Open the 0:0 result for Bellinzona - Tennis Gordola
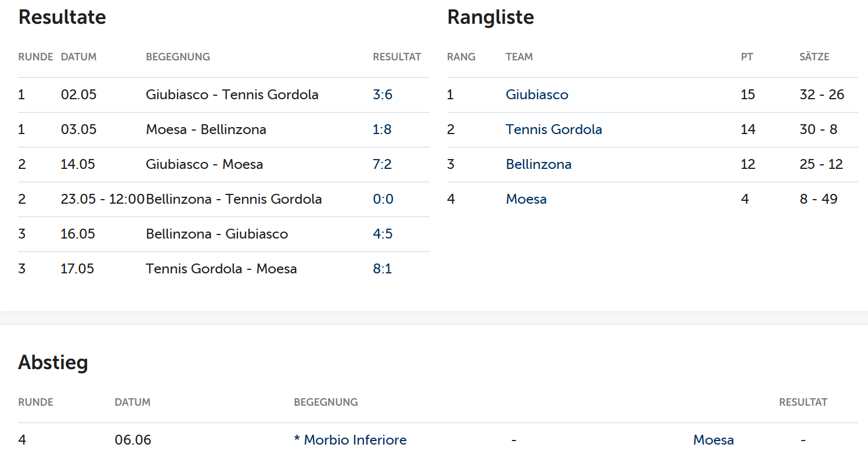 (x=383, y=199)
